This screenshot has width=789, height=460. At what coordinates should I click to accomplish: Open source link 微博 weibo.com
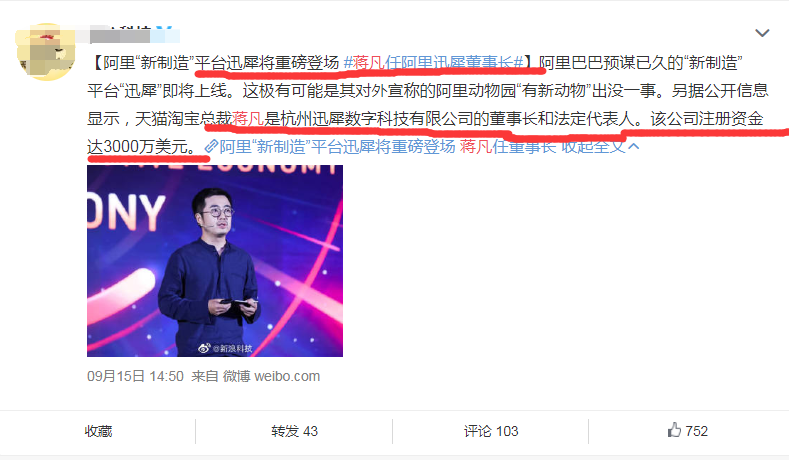click(271, 376)
